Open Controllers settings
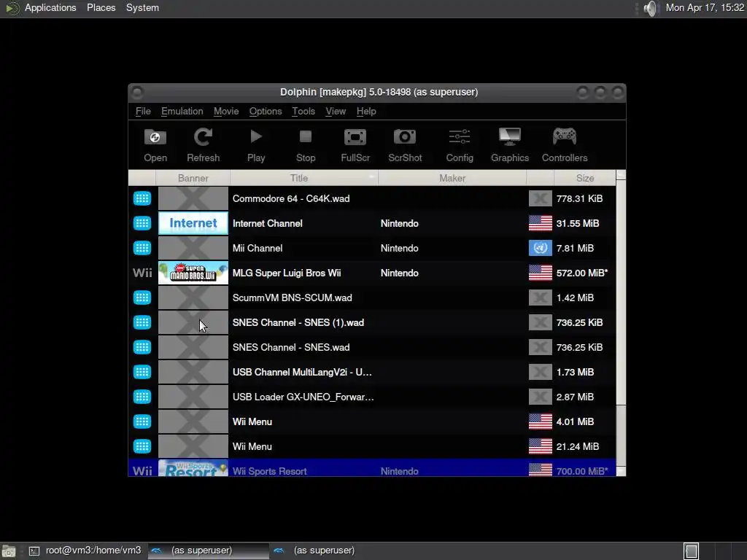The image size is (747, 560). click(x=565, y=145)
